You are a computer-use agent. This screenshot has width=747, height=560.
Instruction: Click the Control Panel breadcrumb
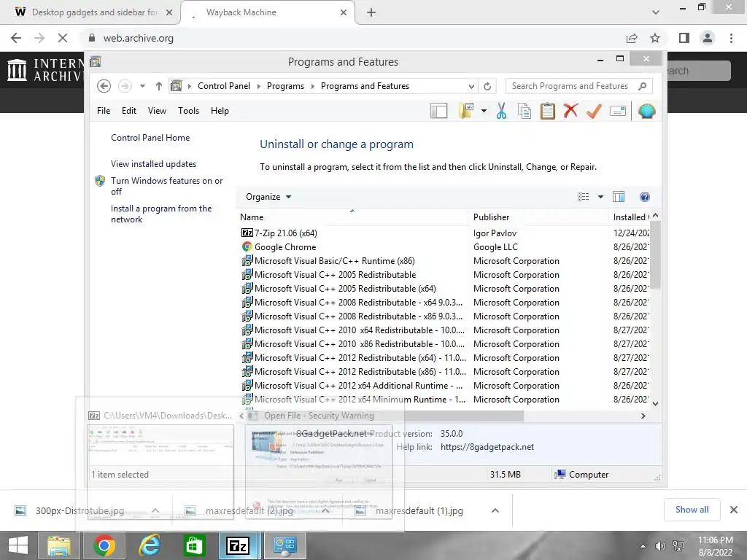223,86
